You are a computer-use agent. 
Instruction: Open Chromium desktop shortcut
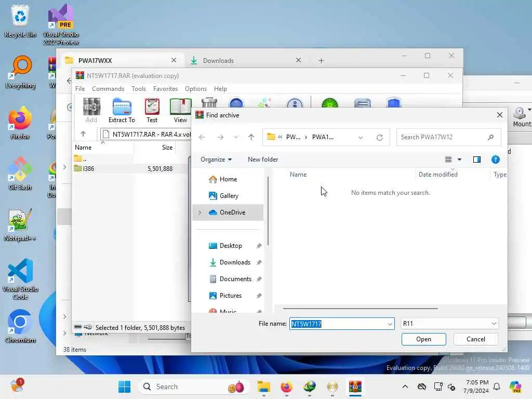20,326
